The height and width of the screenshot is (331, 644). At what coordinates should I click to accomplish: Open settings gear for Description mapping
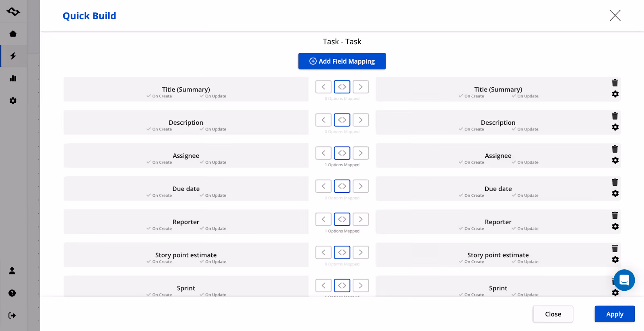tap(615, 127)
